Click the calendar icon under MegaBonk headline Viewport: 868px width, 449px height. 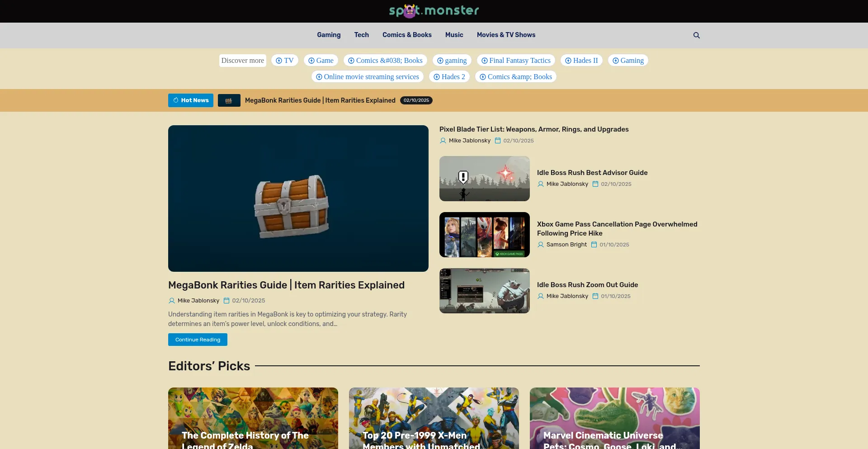click(x=226, y=301)
